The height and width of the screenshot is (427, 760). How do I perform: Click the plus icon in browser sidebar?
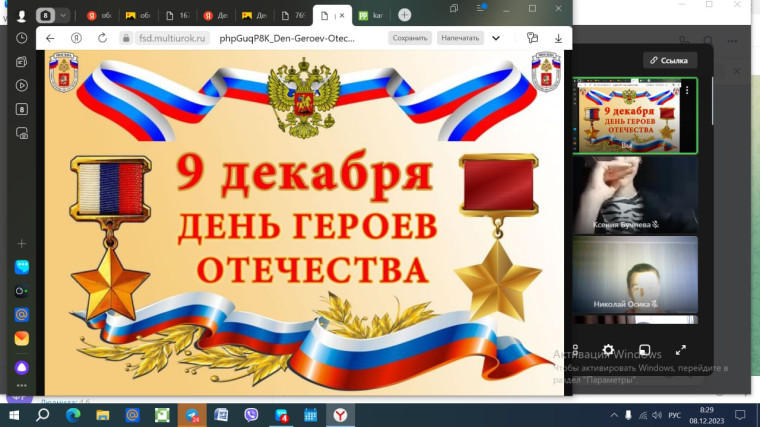[x=22, y=243]
